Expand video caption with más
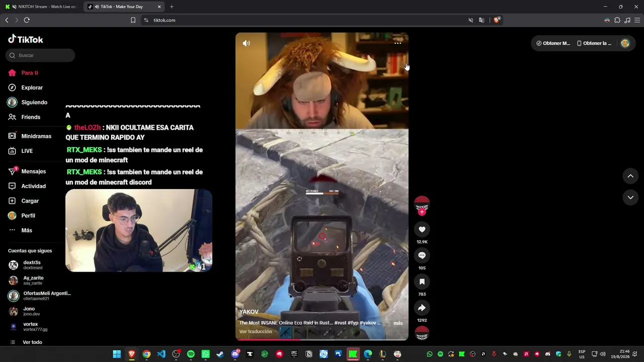The image size is (644, 362). click(398, 323)
